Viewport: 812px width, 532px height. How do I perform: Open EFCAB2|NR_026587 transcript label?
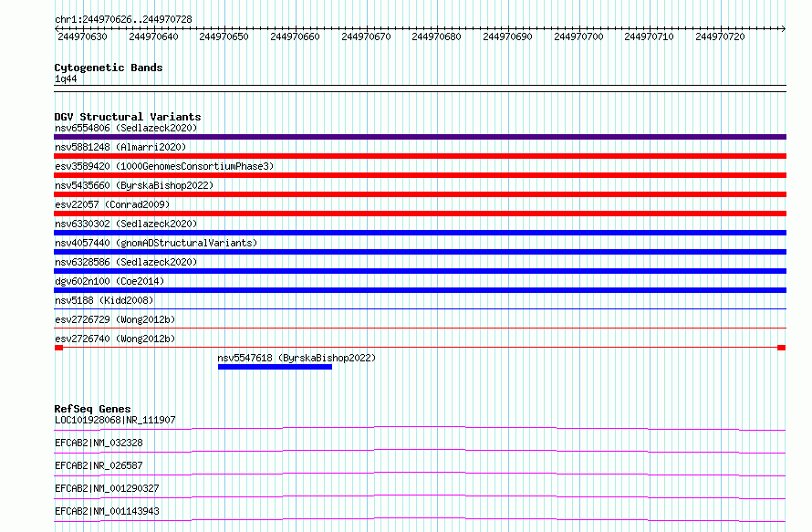point(99,465)
